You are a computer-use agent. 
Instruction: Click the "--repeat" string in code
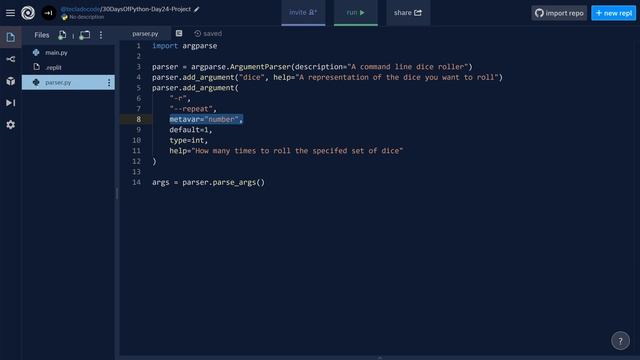pyautogui.click(x=191, y=109)
